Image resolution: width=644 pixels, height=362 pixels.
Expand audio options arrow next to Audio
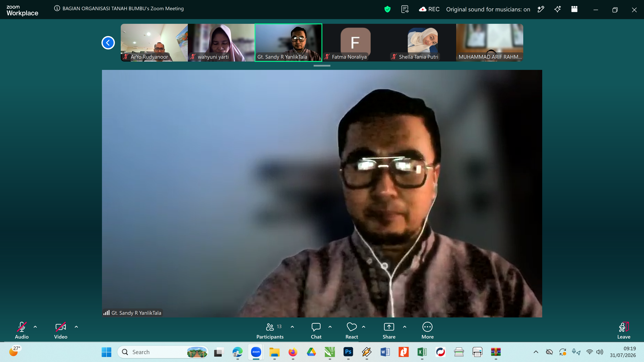point(35,327)
